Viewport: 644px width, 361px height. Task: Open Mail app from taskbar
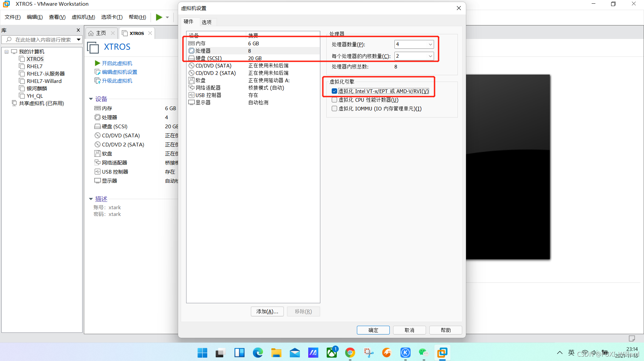pyautogui.click(x=294, y=353)
